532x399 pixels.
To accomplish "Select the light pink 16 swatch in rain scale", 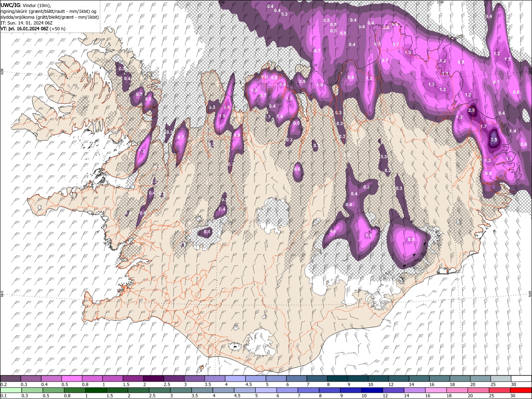I will click(x=436, y=390).
